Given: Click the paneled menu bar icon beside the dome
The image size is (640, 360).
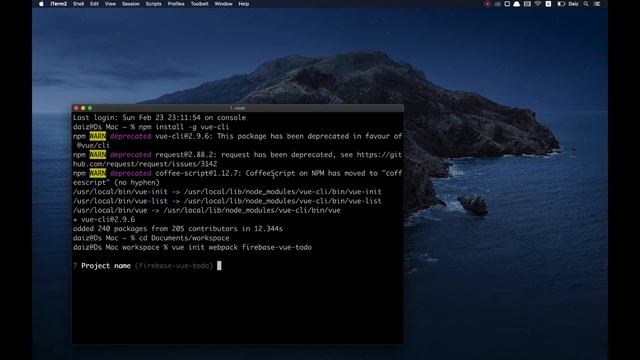Looking at the screenshot, I should pos(527,4).
